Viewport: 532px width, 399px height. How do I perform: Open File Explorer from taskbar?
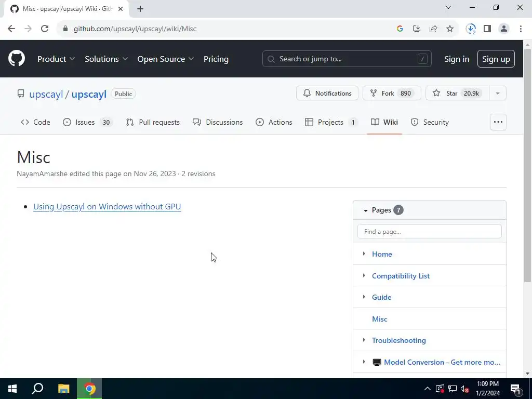(x=63, y=389)
